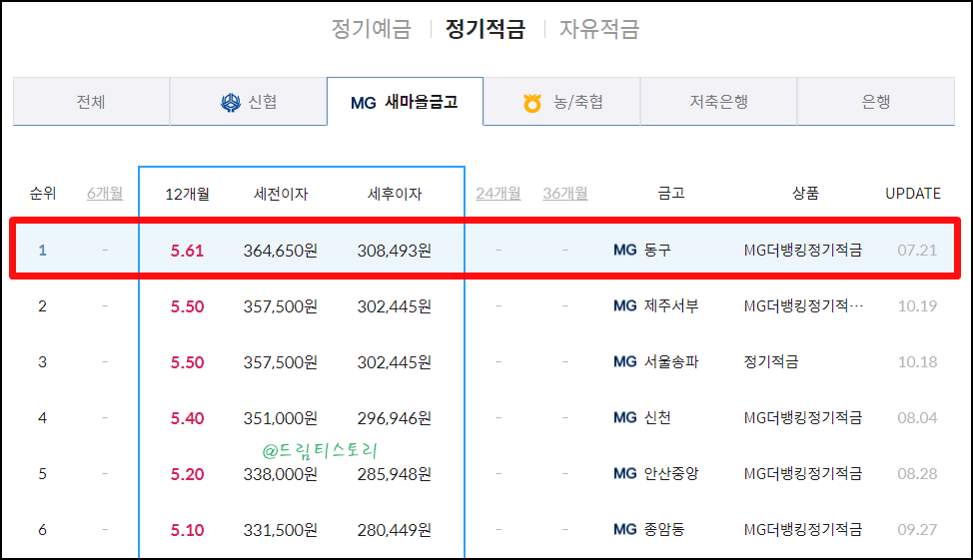Click update date 08.04

[917, 417]
